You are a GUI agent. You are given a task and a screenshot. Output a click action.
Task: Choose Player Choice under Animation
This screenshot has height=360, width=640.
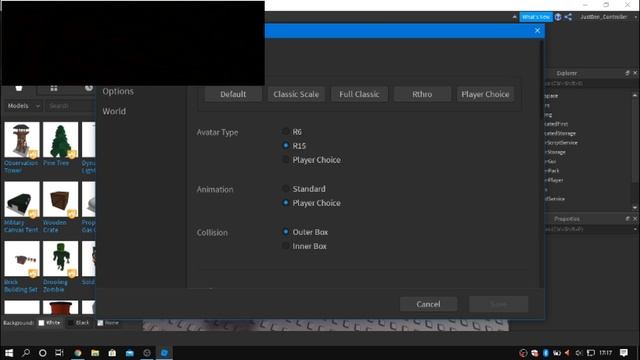[x=286, y=203]
